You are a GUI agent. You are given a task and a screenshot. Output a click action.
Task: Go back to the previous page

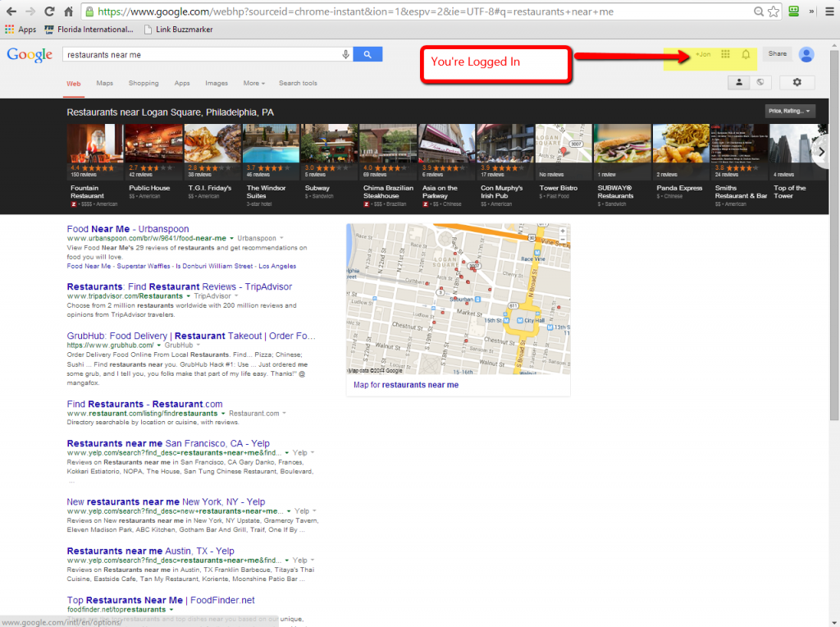11,11
